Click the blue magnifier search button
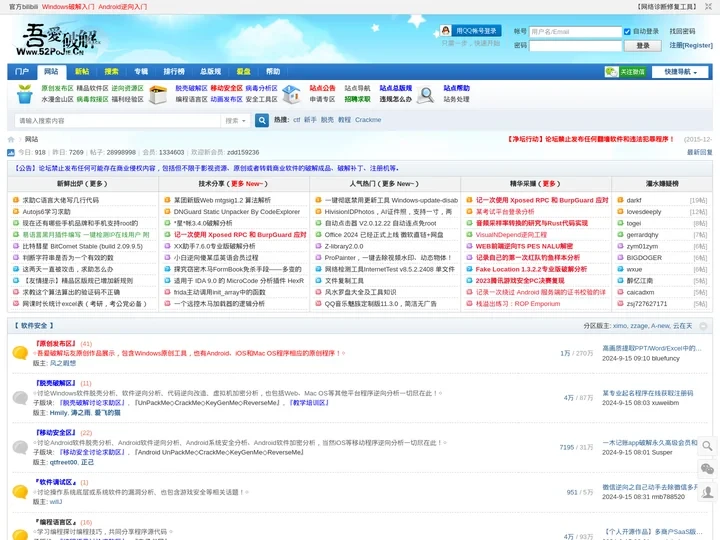 pyautogui.click(x=262, y=120)
